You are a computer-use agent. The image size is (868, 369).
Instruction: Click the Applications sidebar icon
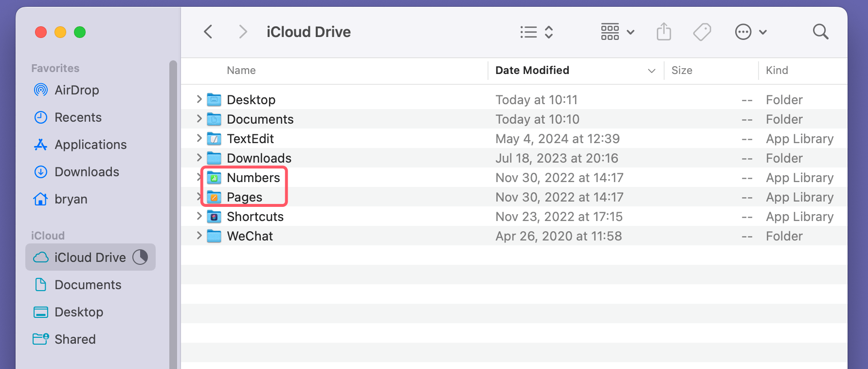(41, 145)
